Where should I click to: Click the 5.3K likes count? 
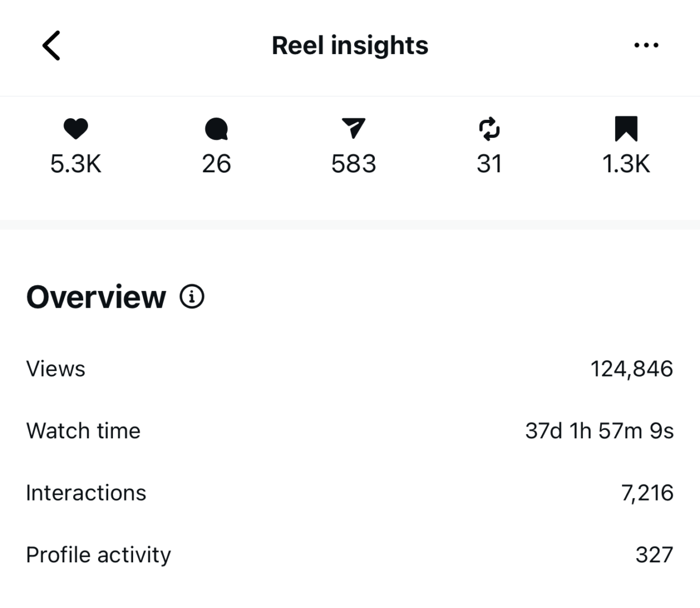(x=75, y=164)
